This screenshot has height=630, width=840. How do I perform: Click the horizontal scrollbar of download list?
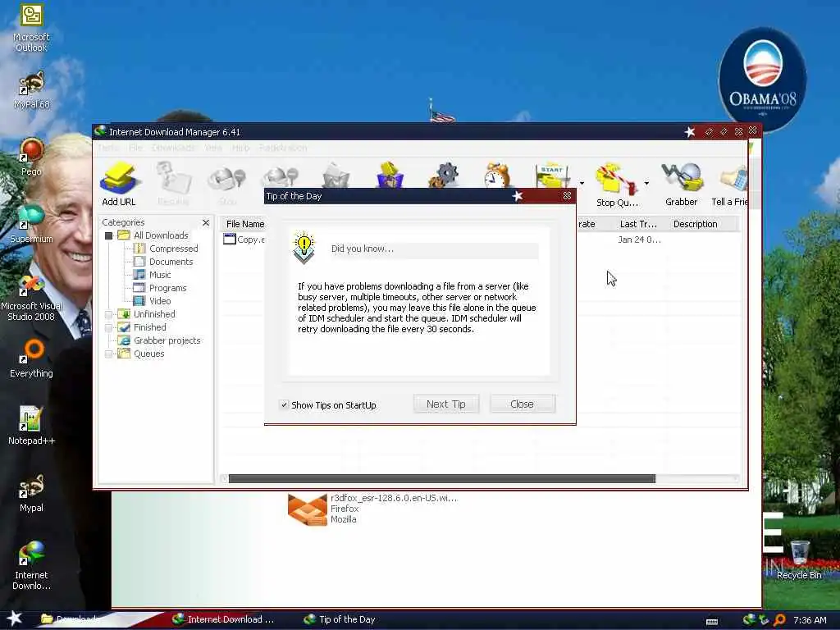coord(442,478)
